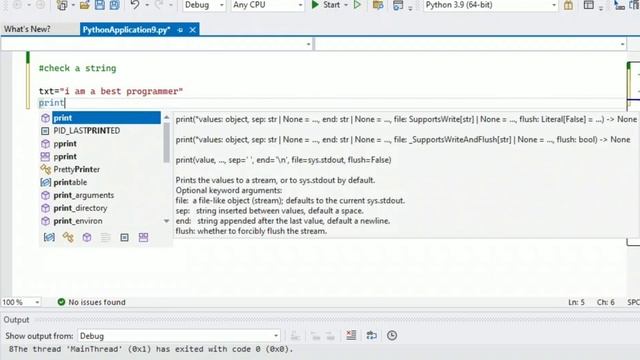Select the print_directory suggestion
The height and width of the screenshot is (360, 640).
(x=80, y=208)
